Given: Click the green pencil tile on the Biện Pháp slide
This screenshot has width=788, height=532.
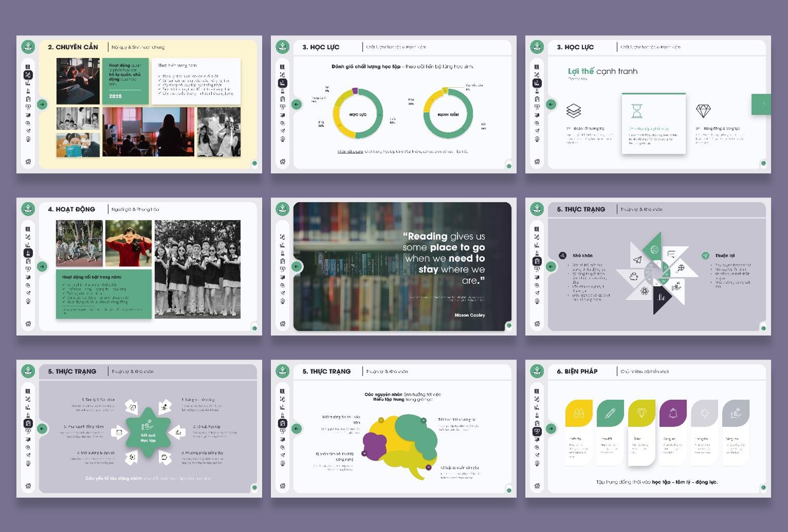Looking at the screenshot, I should click(x=610, y=413).
